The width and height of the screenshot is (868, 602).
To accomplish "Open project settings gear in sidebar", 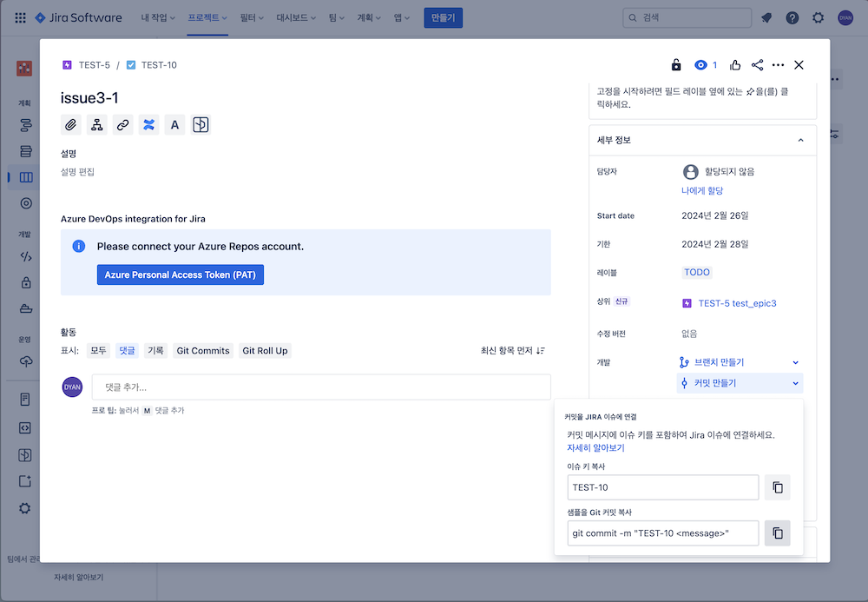I will 24,508.
